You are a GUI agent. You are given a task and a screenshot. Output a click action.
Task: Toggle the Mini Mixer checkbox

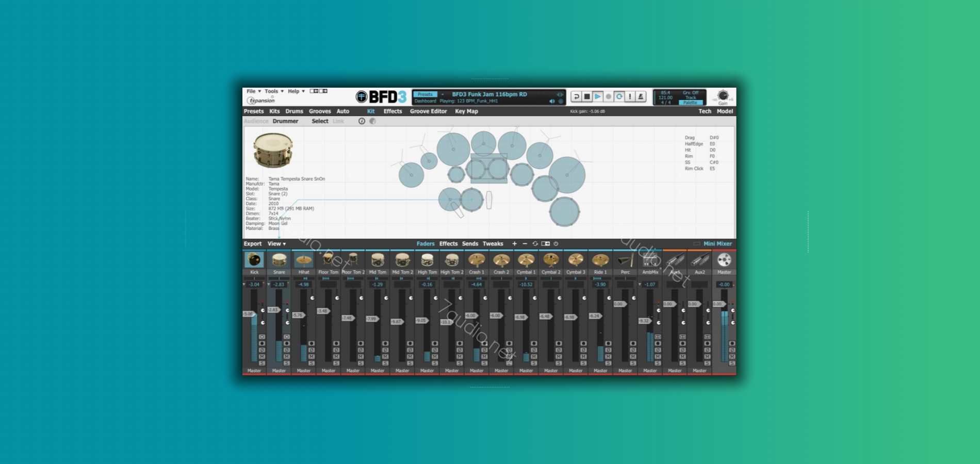(697, 244)
